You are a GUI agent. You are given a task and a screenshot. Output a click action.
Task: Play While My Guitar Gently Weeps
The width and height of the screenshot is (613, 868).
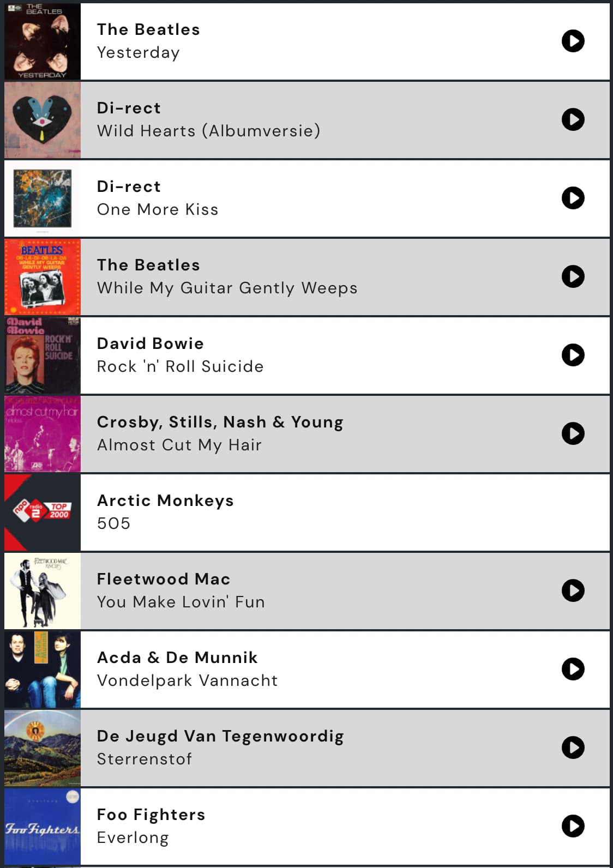pos(573,276)
